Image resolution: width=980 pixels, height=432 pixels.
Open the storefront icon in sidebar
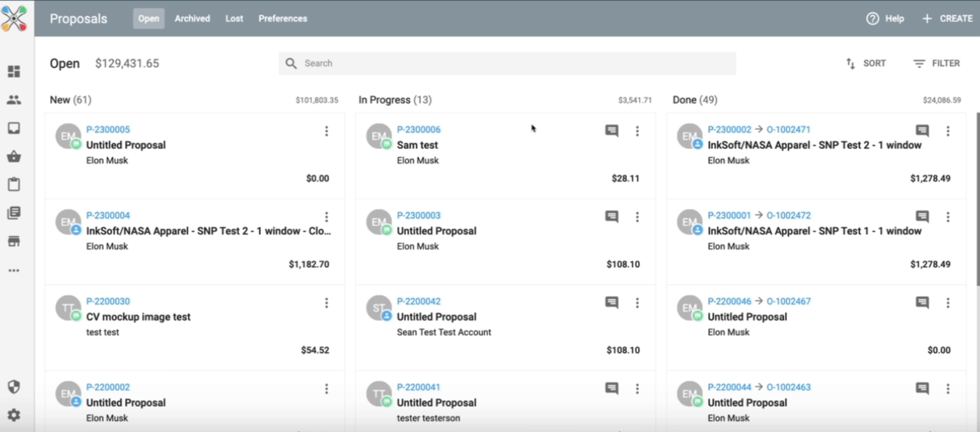[x=14, y=241]
